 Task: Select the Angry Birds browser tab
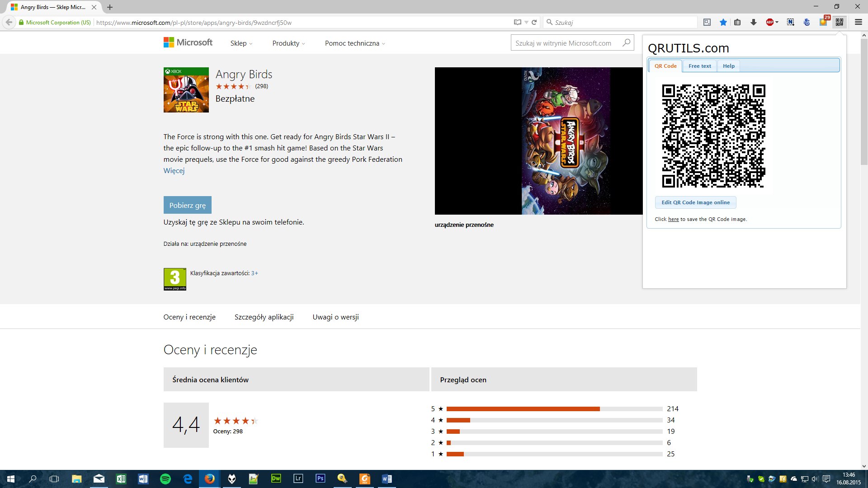pos(53,7)
